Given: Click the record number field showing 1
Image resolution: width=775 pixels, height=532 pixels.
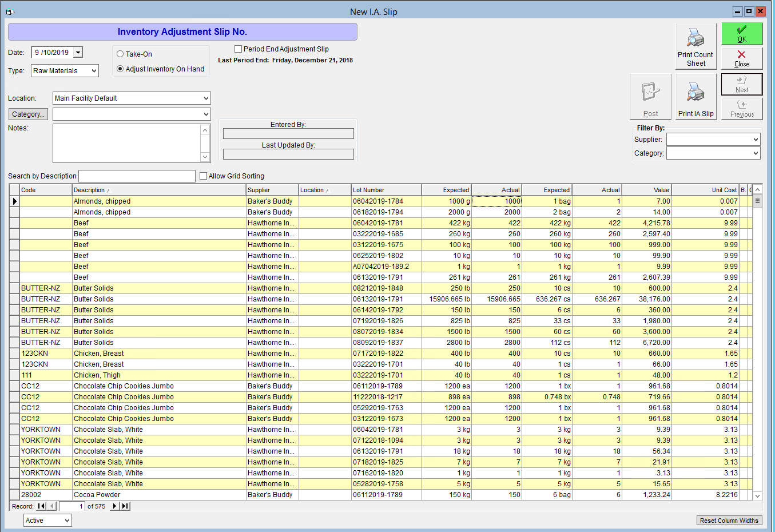Looking at the screenshot, I should (72, 506).
